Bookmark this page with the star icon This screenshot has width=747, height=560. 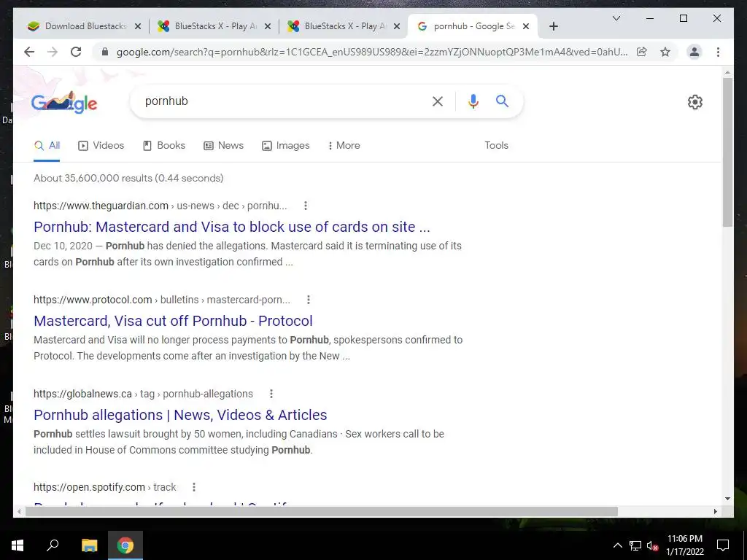(665, 52)
